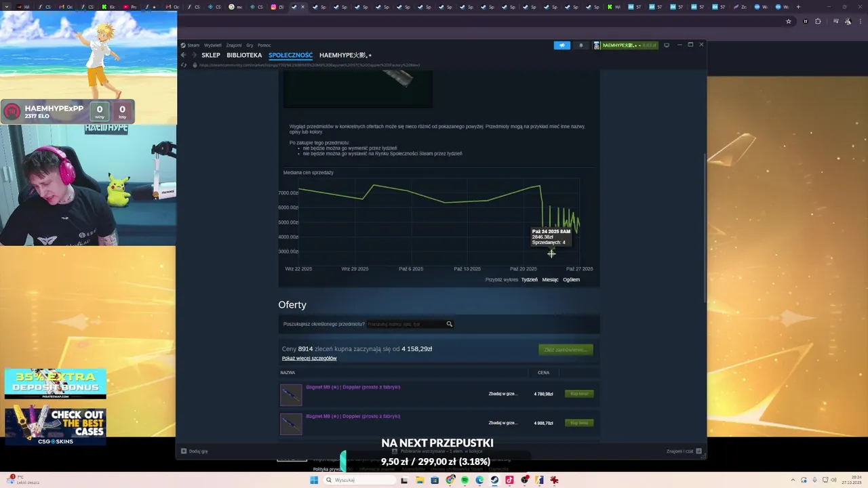Click the Steam page vertical scrollbar
The width and height of the screenshot is (868, 488).
point(705,227)
